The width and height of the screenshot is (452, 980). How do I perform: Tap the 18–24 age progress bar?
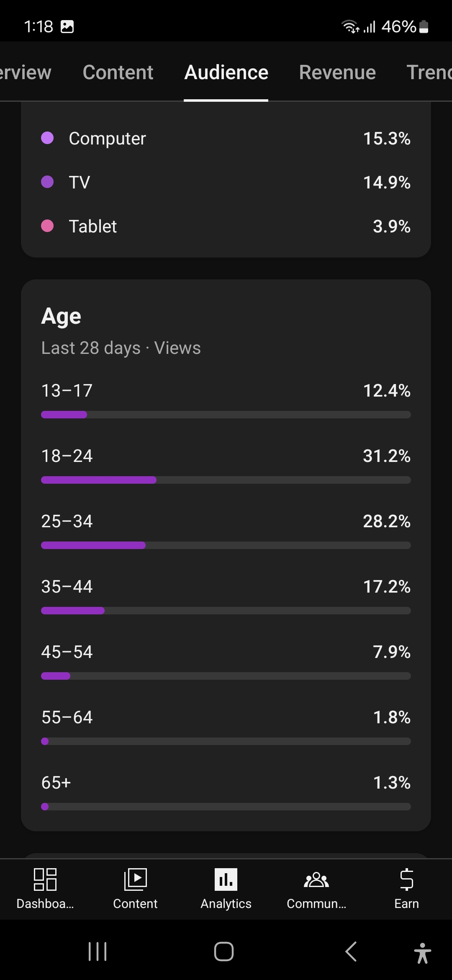tap(226, 480)
